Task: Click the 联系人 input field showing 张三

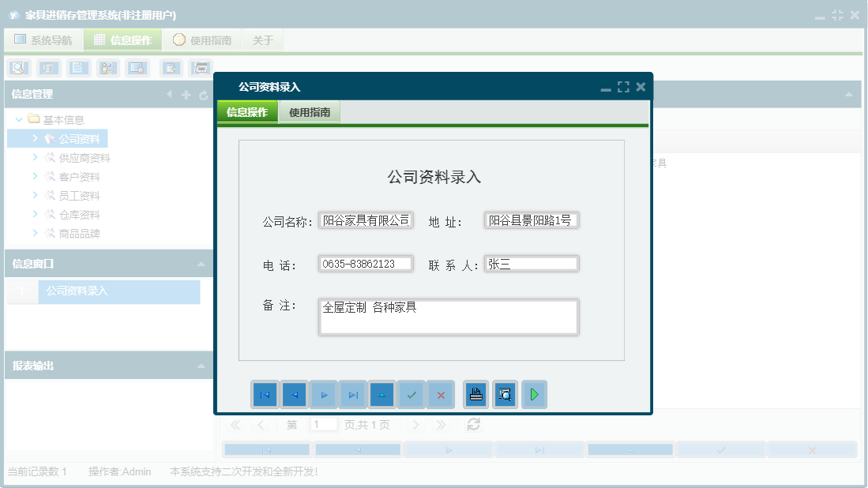Action: click(531, 263)
